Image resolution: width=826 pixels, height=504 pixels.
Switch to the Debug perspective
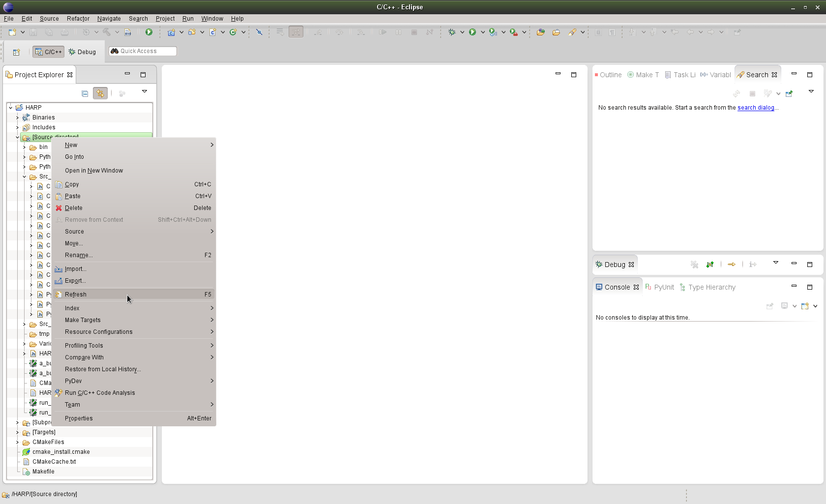[x=82, y=52]
